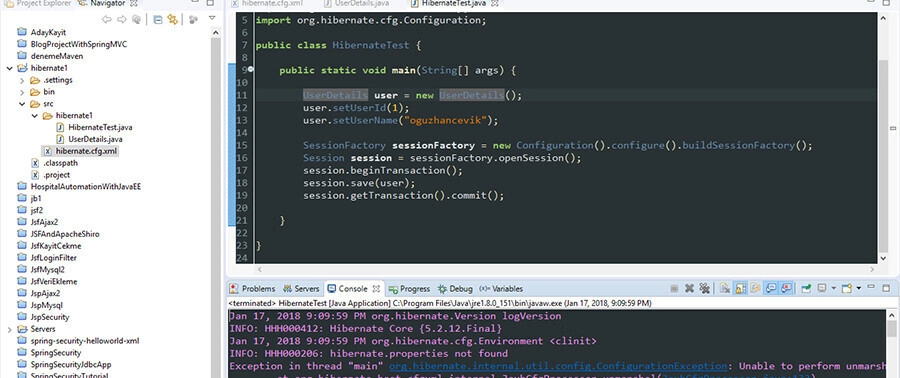Maximize the Console view panel
Viewport: 900px width, 378px height.
coord(886,288)
